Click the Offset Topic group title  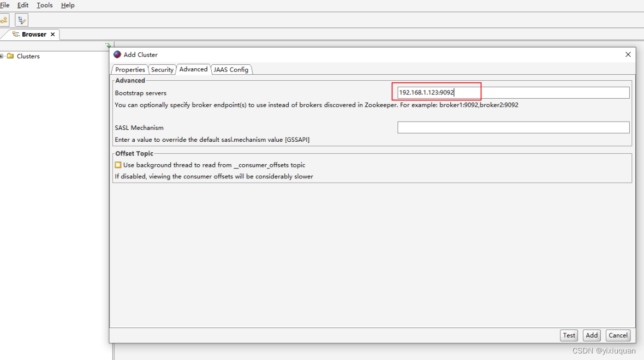click(x=134, y=153)
